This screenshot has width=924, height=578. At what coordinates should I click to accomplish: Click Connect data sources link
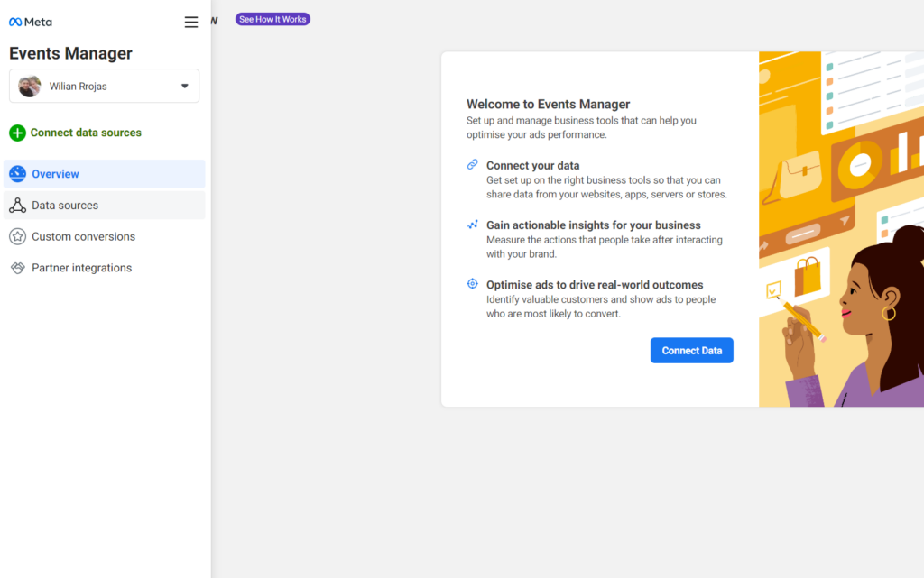tap(86, 133)
